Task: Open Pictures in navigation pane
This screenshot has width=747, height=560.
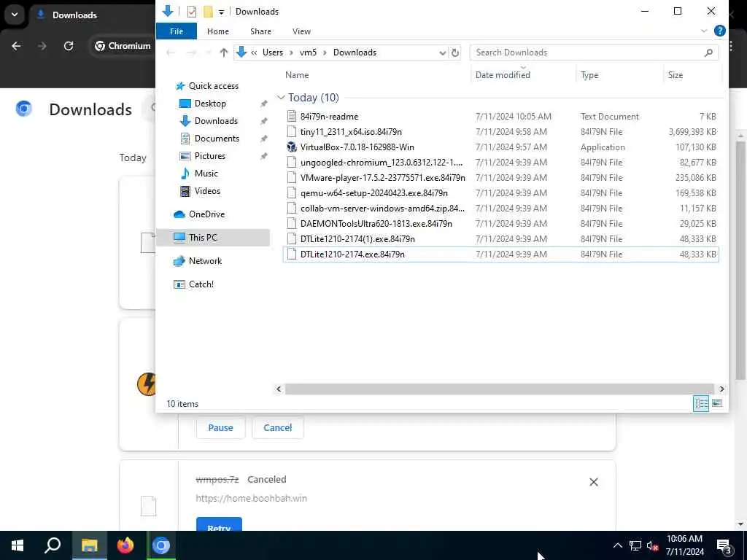Action: tap(209, 156)
